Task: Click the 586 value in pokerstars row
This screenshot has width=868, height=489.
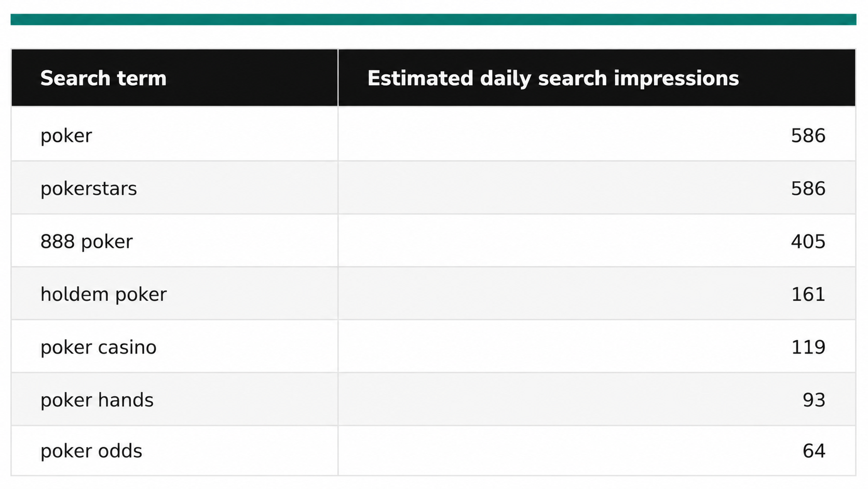Action: point(808,189)
